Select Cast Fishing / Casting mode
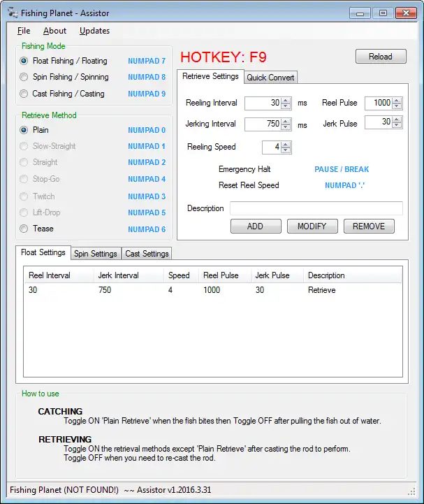 click(62, 94)
